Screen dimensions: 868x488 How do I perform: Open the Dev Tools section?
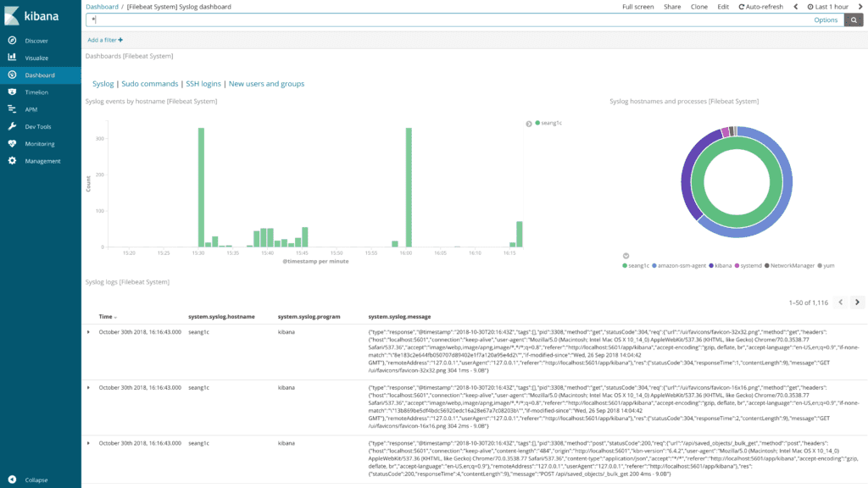click(x=37, y=127)
